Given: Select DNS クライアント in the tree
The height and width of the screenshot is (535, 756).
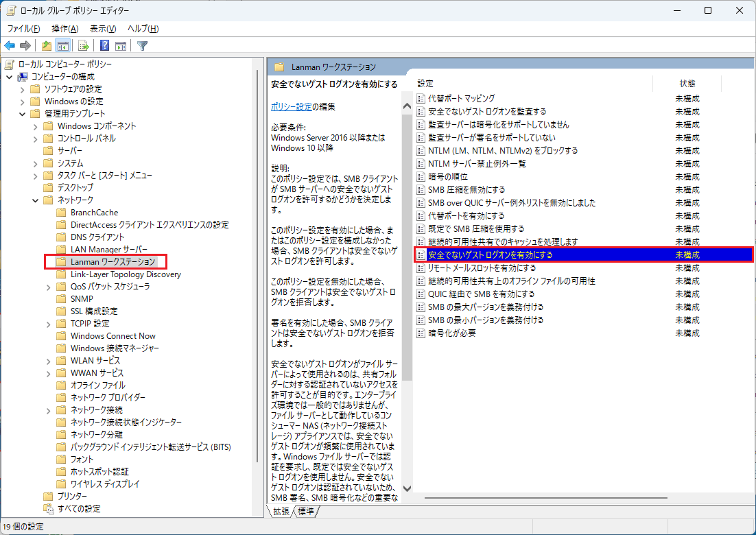Looking at the screenshot, I should pyautogui.click(x=97, y=237).
